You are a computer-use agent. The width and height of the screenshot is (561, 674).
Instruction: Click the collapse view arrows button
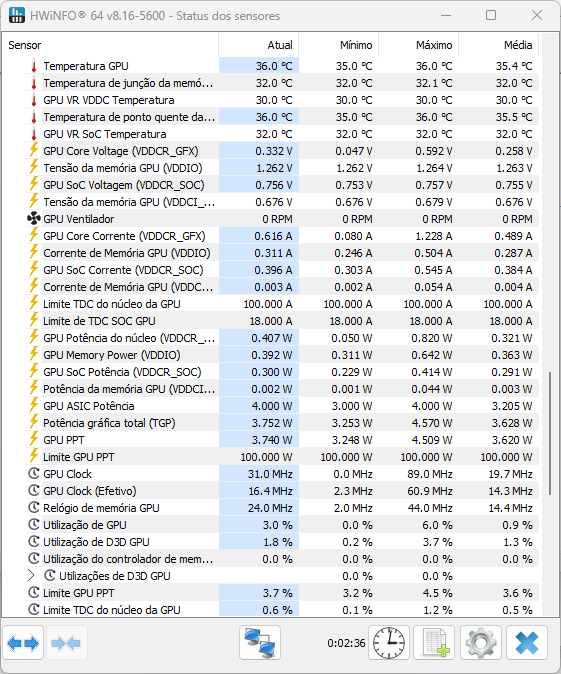(x=66, y=643)
